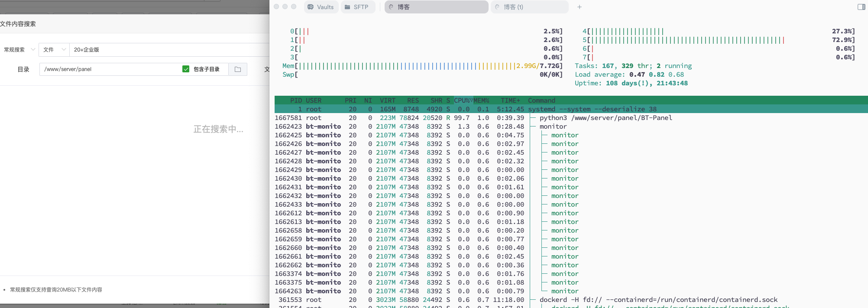
Task: Select python3 BT-Panel process row 1667581
Action: (x=571, y=118)
